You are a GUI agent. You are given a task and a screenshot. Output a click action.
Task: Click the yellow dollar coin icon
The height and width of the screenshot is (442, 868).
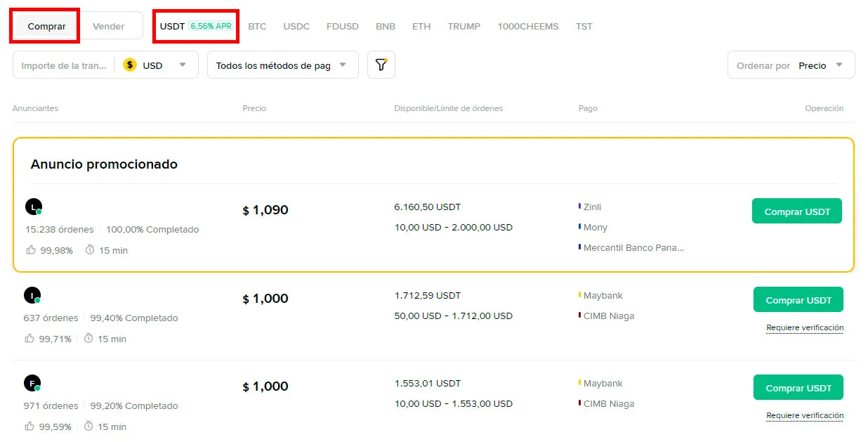point(129,65)
